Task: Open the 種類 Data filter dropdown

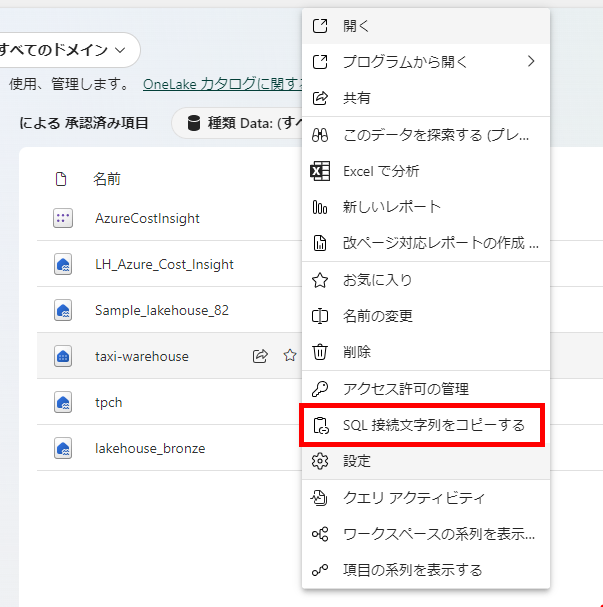Action: coord(238,123)
